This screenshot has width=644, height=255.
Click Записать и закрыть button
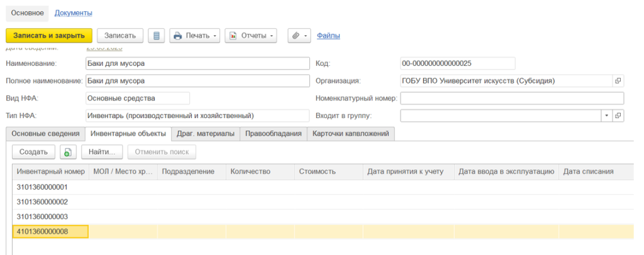pyautogui.click(x=49, y=36)
